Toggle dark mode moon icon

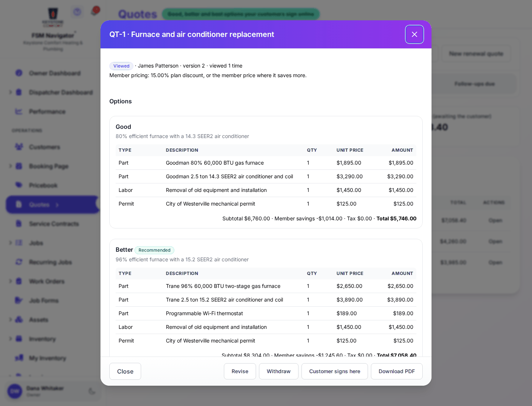click(92, 391)
